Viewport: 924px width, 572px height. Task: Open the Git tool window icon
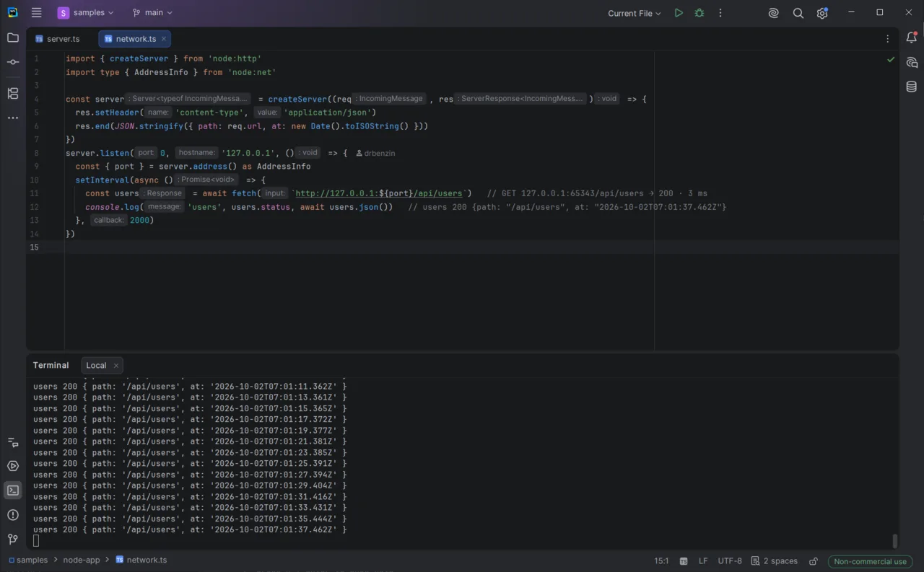pyautogui.click(x=13, y=540)
